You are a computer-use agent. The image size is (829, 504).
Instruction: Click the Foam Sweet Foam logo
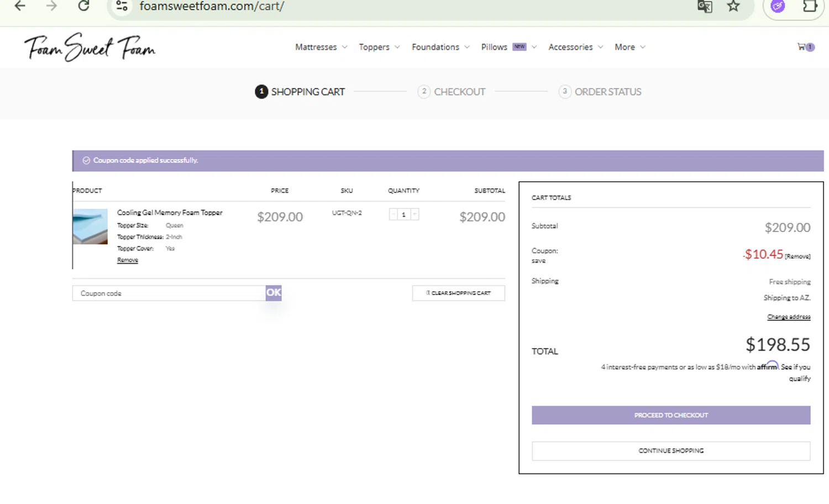[90, 47]
